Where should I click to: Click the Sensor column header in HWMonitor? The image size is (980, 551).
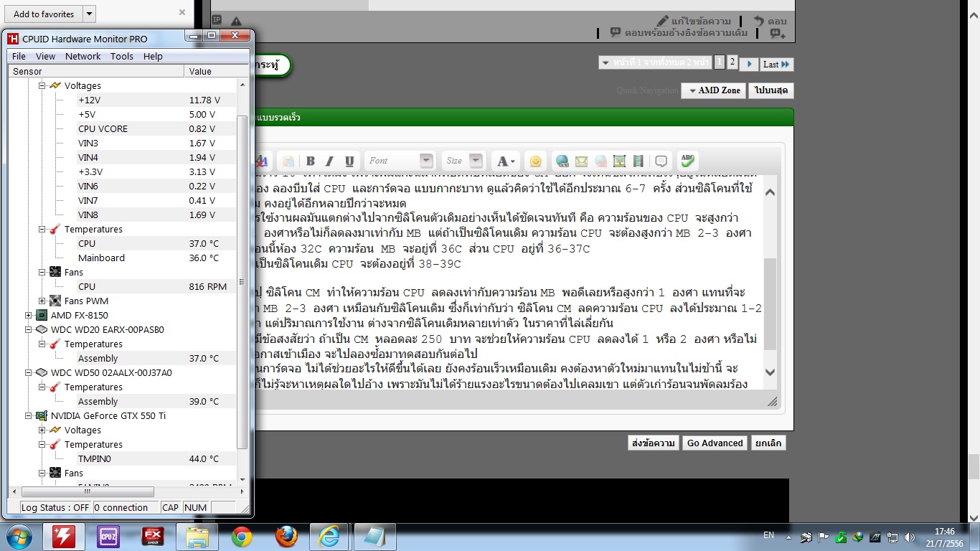coord(96,71)
